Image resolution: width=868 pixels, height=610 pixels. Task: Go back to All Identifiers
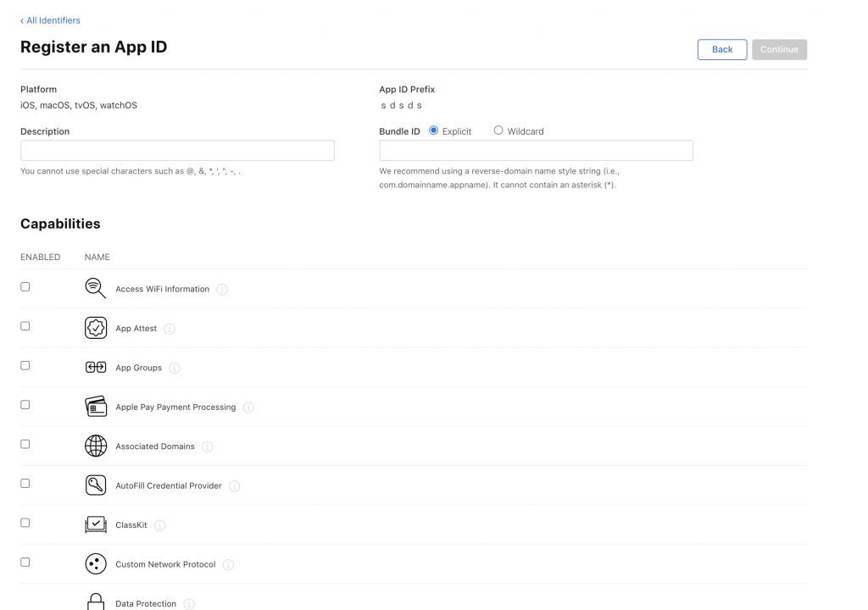pyautogui.click(x=50, y=20)
